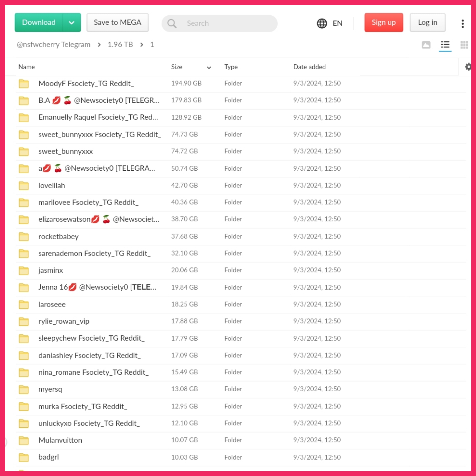The height and width of the screenshot is (476, 476).
Task: Click the '50.74 GB' size cell
Action: coord(185,169)
